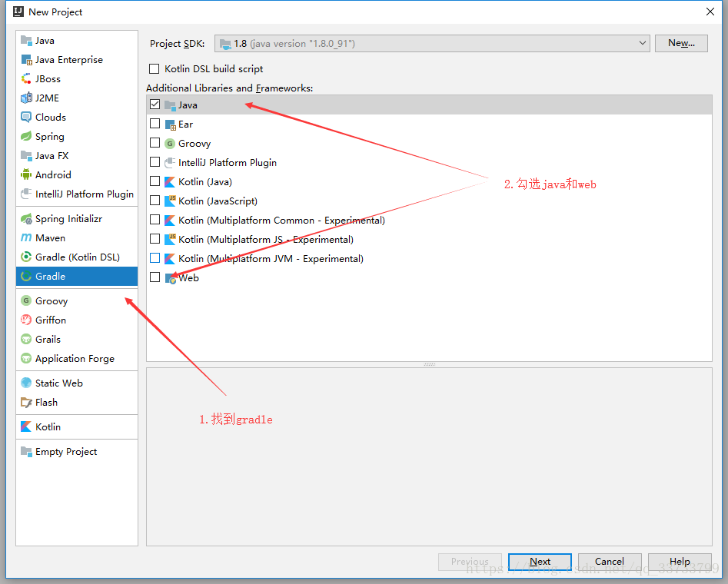Enable Kotlin DSL build script checkbox

tap(155, 68)
